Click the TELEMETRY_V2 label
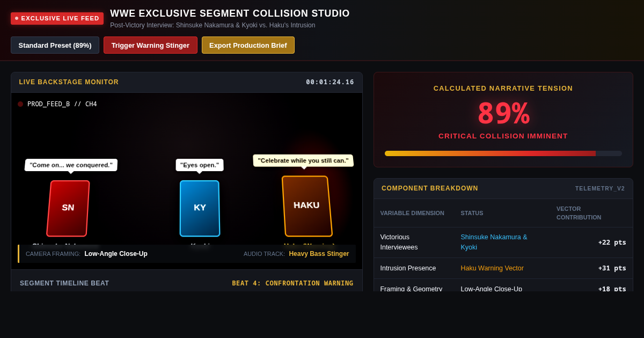The height and width of the screenshot is (338, 644). (600, 188)
